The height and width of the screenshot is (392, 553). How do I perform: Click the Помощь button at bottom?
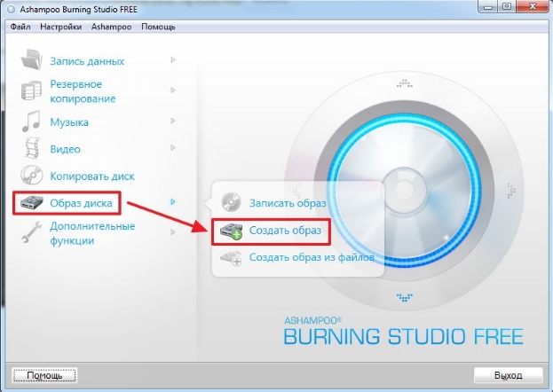pyautogui.click(x=44, y=375)
